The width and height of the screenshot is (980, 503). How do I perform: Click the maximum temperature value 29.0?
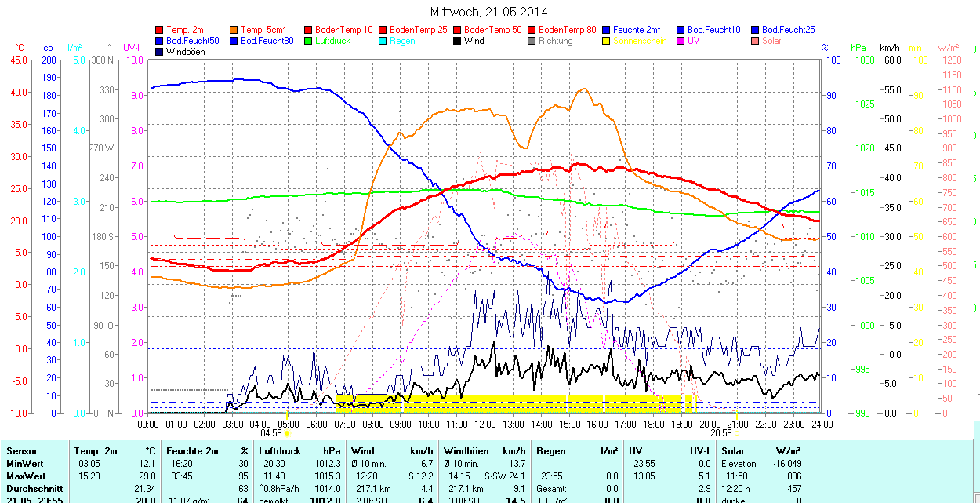(147, 476)
